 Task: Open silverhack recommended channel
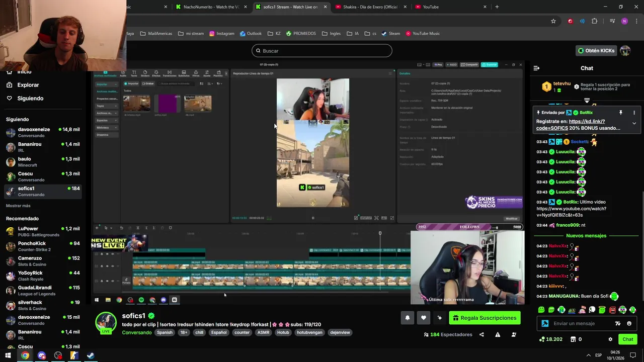click(x=43, y=305)
